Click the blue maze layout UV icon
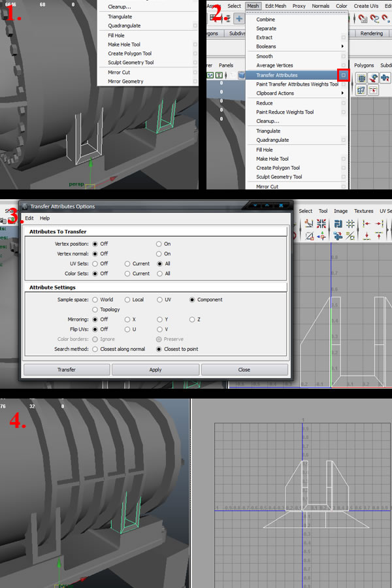This screenshot has width=392, height=588. pyautogui.click(x=338, y=223)
